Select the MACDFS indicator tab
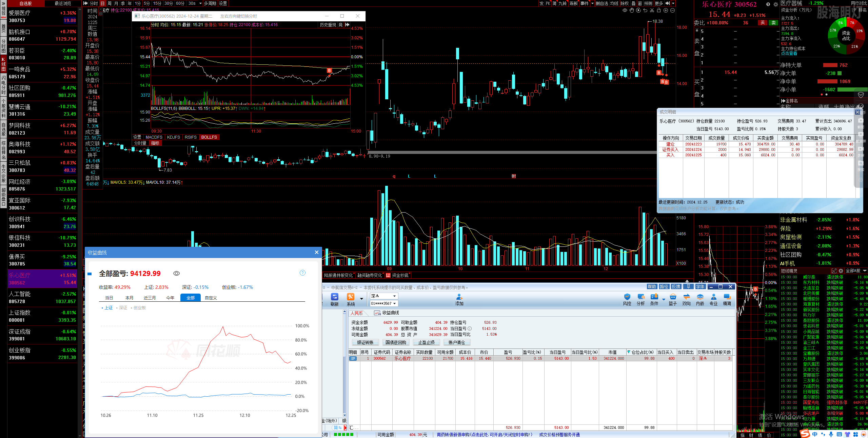Image resolution: width=868 pixels, height=438 pixels. 154,137
